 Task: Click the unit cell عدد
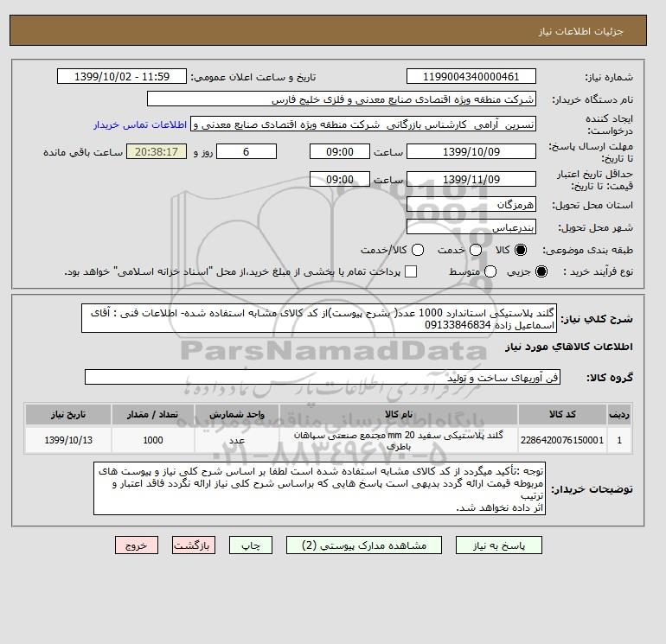click(x=237, y=440)
